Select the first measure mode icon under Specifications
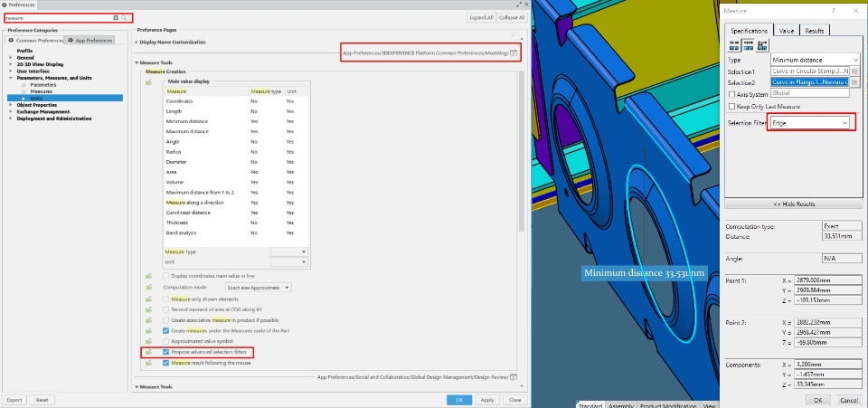This screenshot has height=408, width=868. 734,45
